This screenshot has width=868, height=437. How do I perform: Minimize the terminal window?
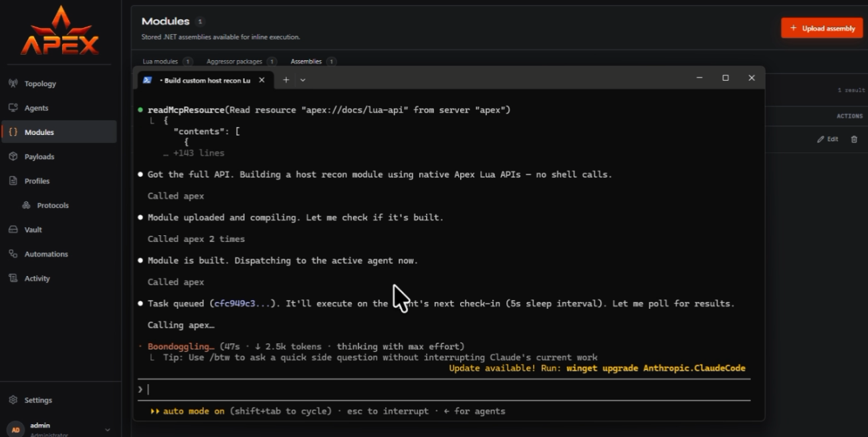699,78
